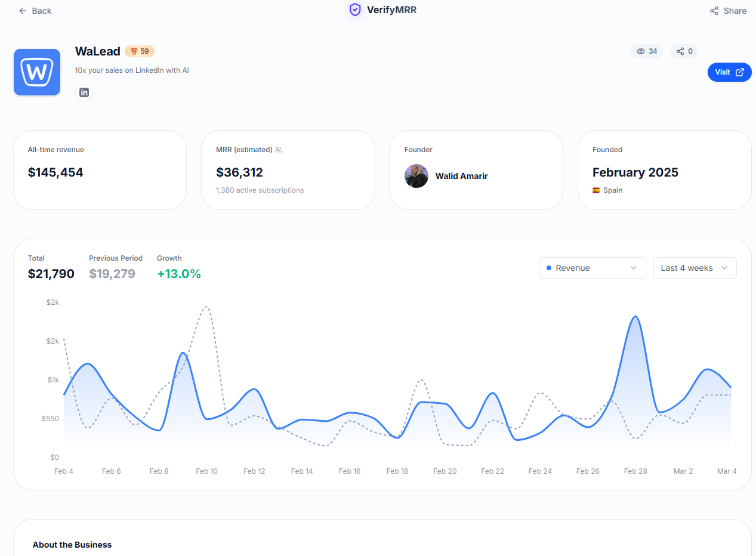Click the Feb 28 axis label
The image size is (756, 556).
(635, 471)
